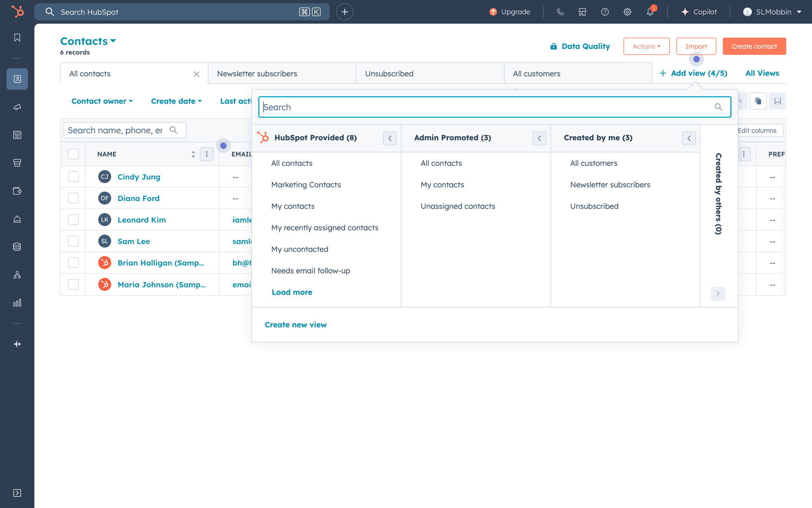
Task: Open the Create date filter dropdown
Action: pos(176,101)
